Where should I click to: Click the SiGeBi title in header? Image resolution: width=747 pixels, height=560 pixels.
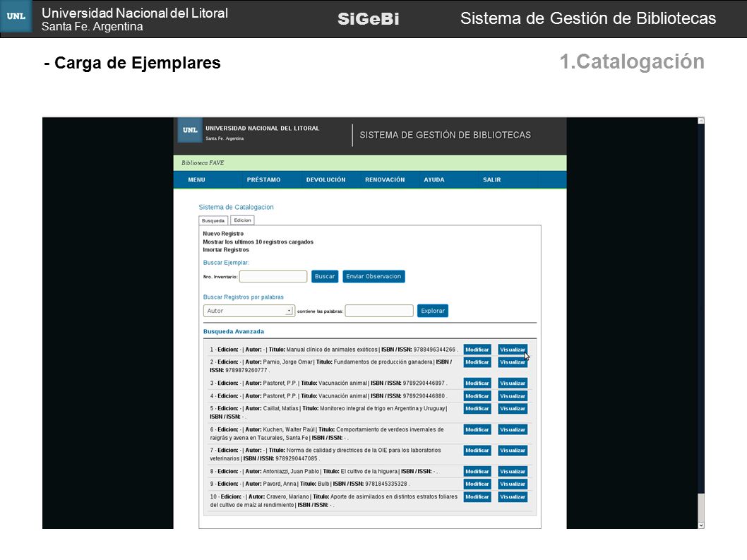point(369,18)
